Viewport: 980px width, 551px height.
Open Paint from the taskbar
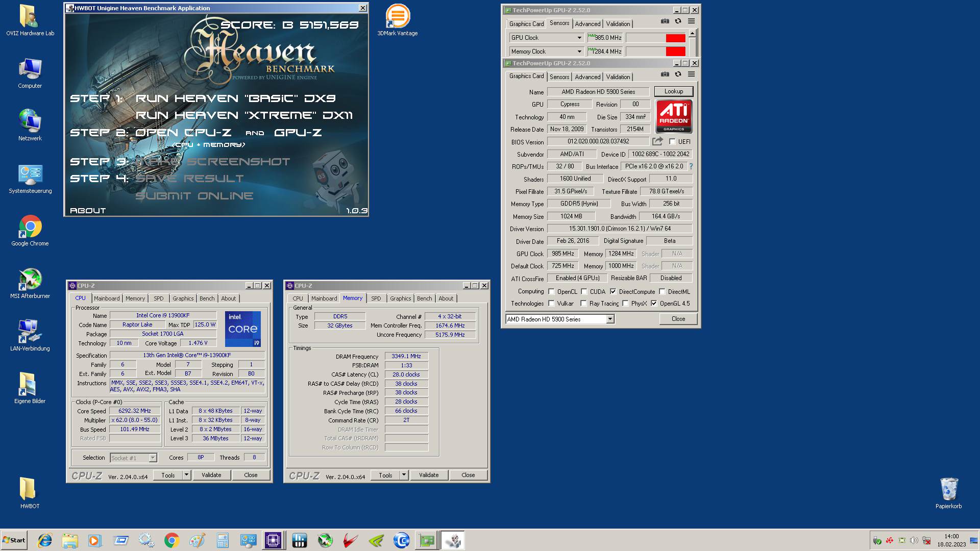tap(197, 540)
